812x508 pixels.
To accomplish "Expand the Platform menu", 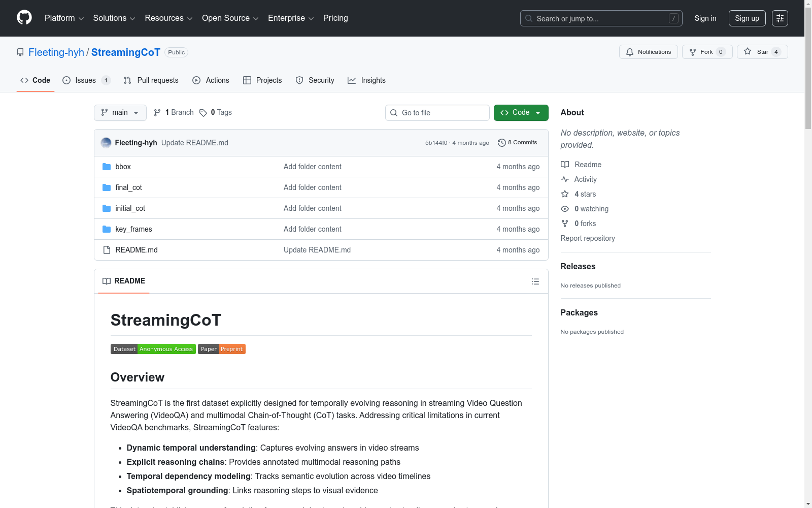I will click(x=64, y=18).
